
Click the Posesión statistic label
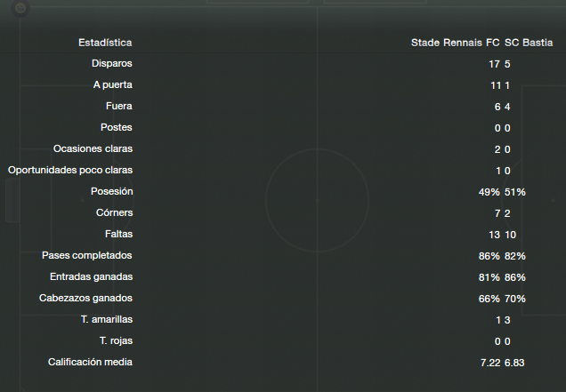pyautogui.click(x=112, y=191)
